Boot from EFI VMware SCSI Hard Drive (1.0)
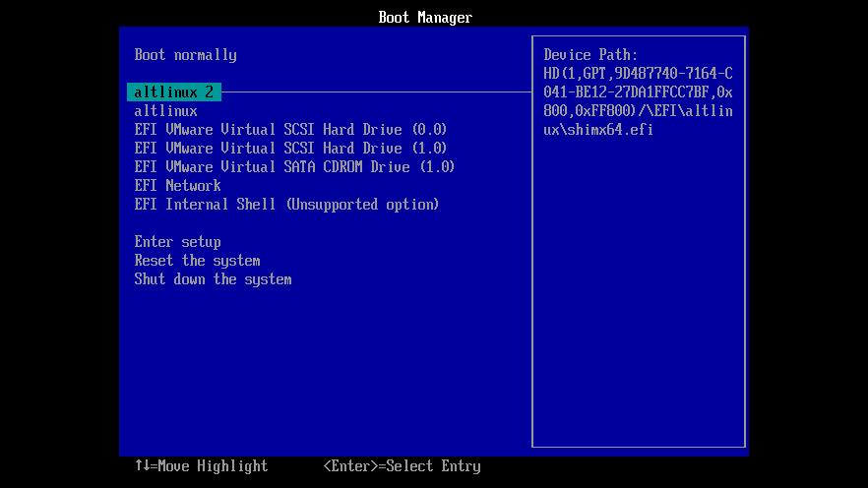Screen dimensions: 868x488 (290, 149)
